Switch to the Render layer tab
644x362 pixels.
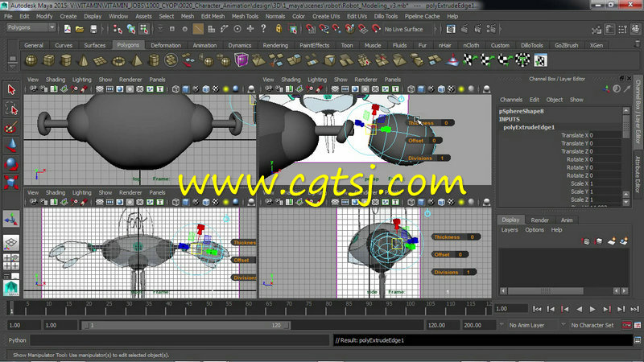[539, 220]
